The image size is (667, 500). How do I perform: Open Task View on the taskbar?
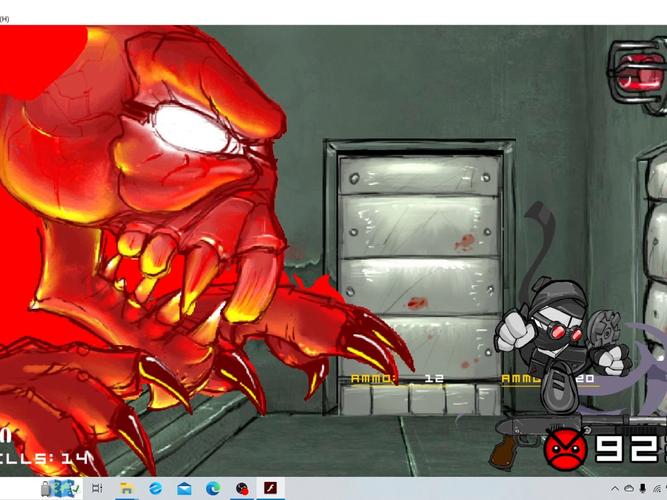(x=97, y=488)
